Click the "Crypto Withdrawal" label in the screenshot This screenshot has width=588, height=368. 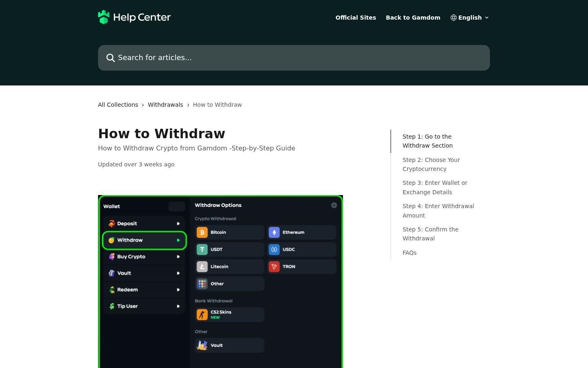pyautogui.click(x=216, y=219)
